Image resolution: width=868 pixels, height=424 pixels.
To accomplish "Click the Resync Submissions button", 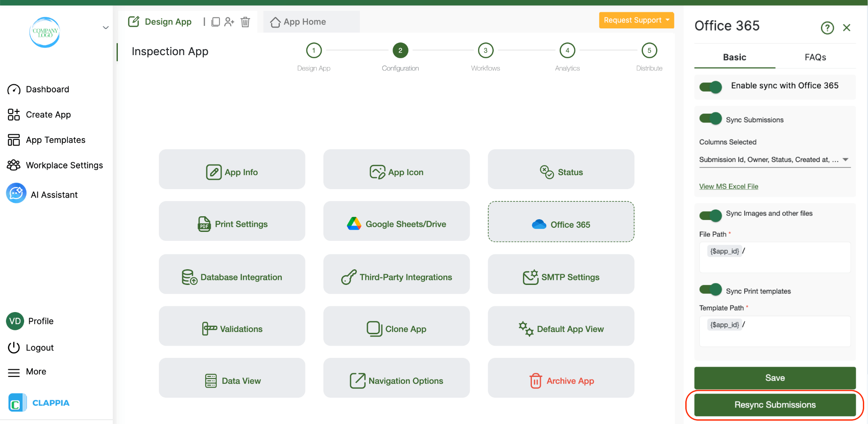I will coord(775,404).
